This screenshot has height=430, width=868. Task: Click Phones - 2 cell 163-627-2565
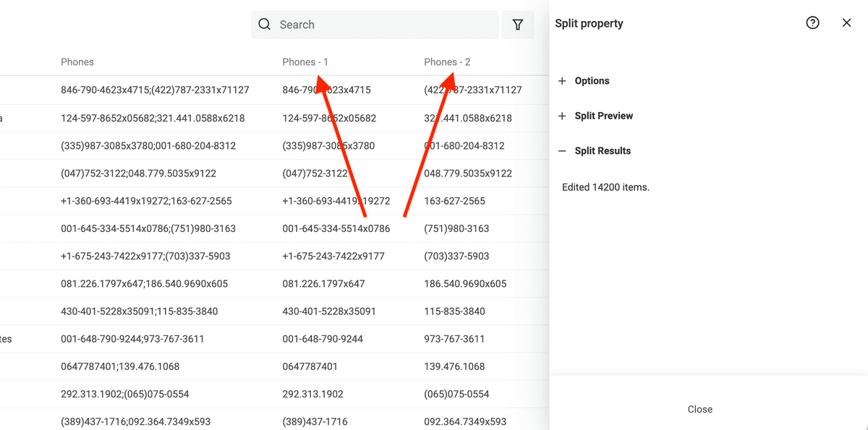454,201
